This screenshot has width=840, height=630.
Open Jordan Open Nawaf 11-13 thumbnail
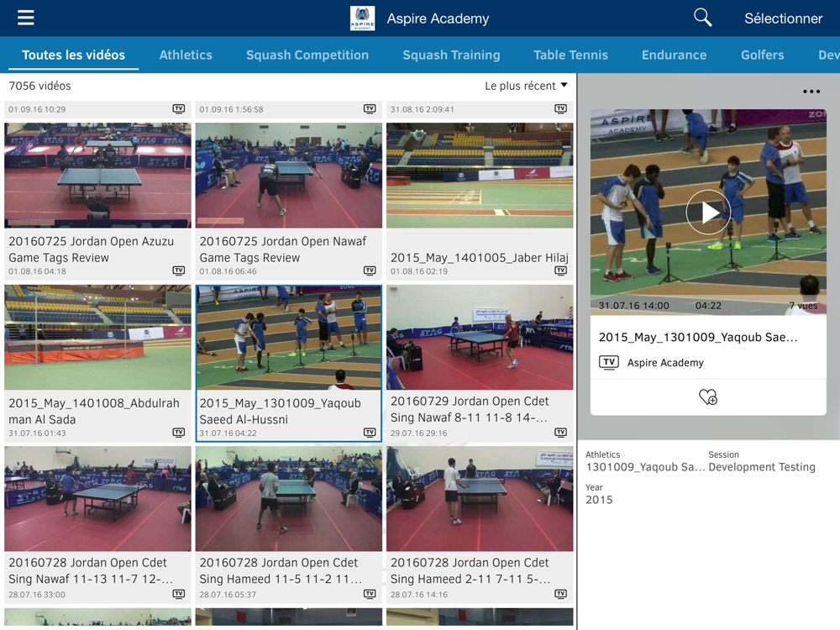point(97,499)
